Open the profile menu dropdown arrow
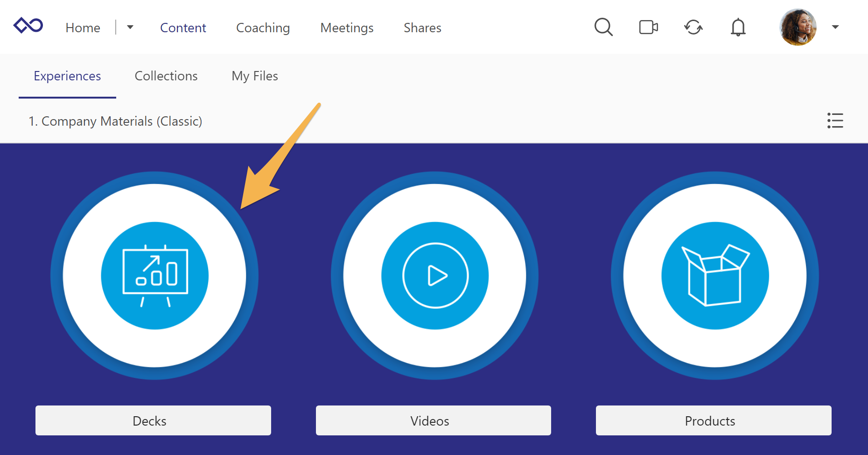The height and width of the screenshot is (455, 868). [835, 27]
